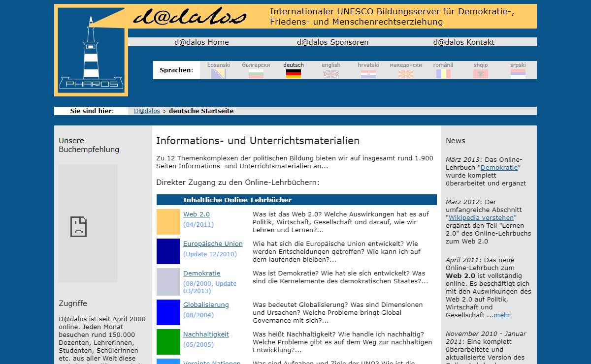
Task: Click the d@dalos script wordmark banner
Action: click(x=190, y=17)
